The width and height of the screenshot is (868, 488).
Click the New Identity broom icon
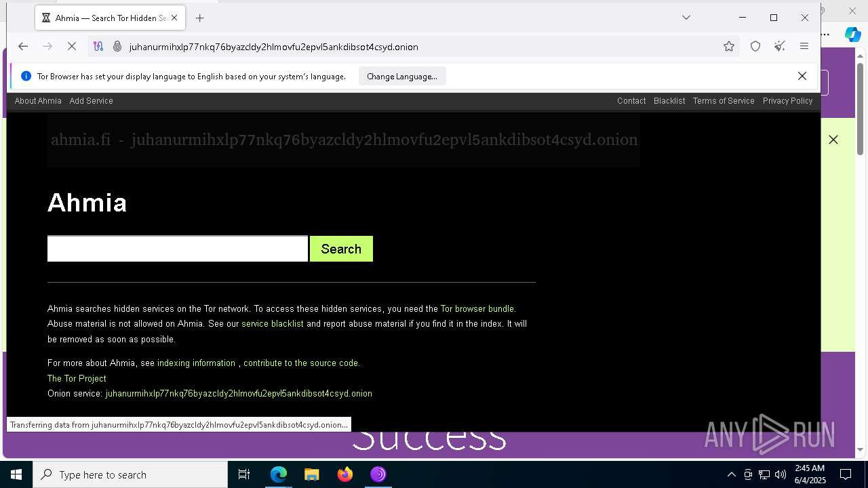780,46
